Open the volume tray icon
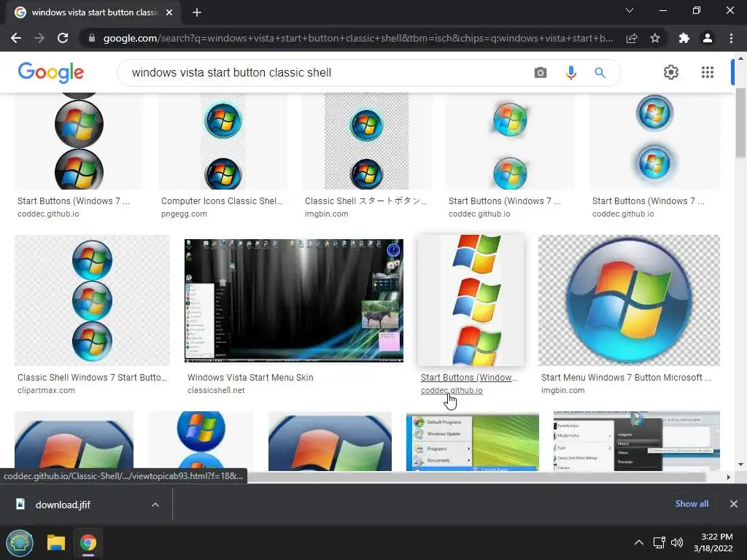 point(676,542)
